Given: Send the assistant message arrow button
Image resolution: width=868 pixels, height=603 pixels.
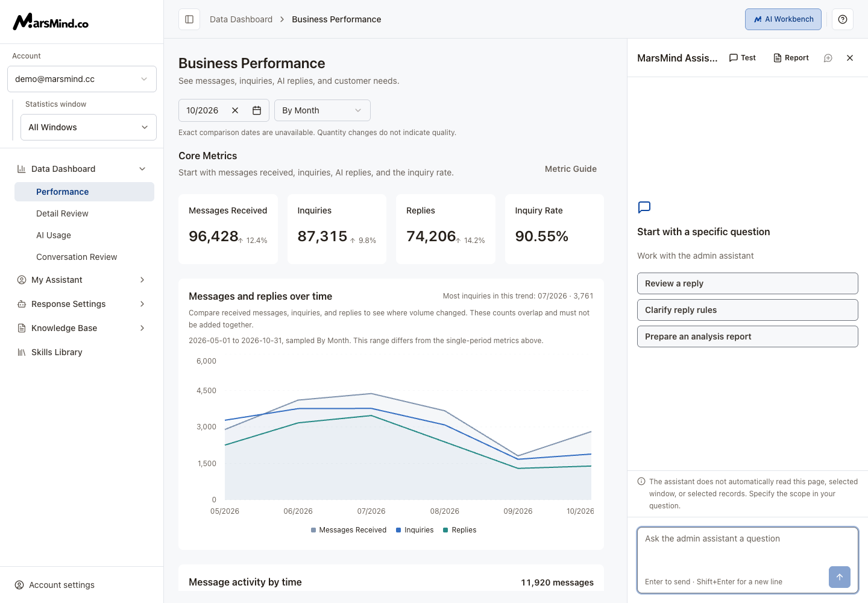Looking at the screenshot, I should pyautogui.click(x=840, y=577).
